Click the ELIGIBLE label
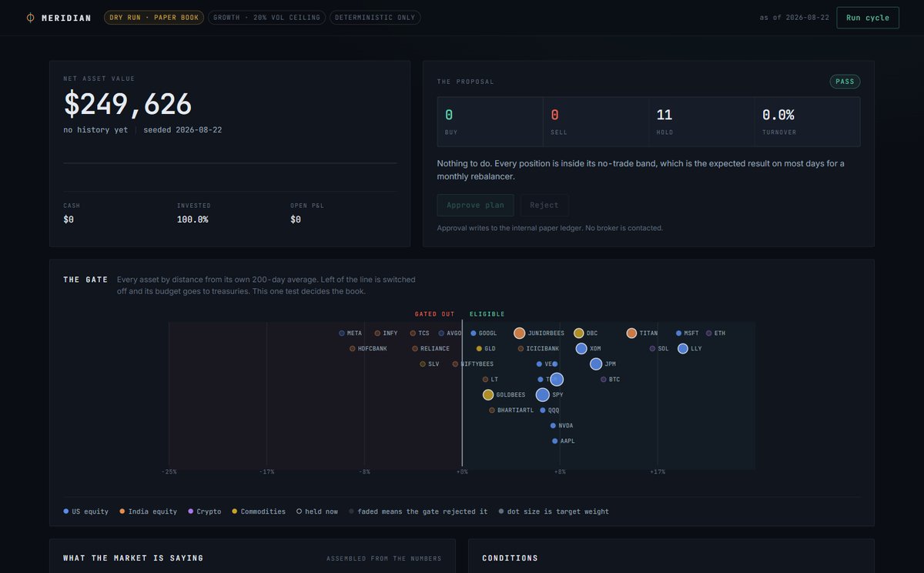Viewport: 924px width, 573px height. 487,314
